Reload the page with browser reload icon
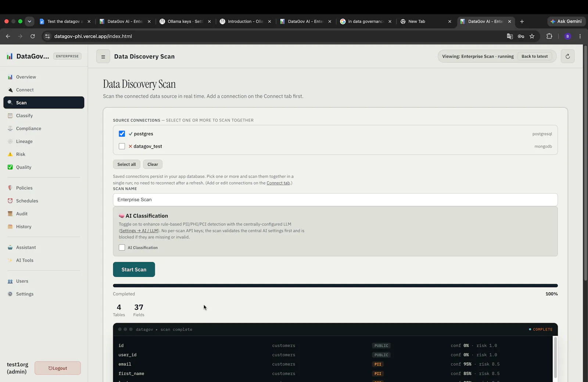 (x=33, y=36)
